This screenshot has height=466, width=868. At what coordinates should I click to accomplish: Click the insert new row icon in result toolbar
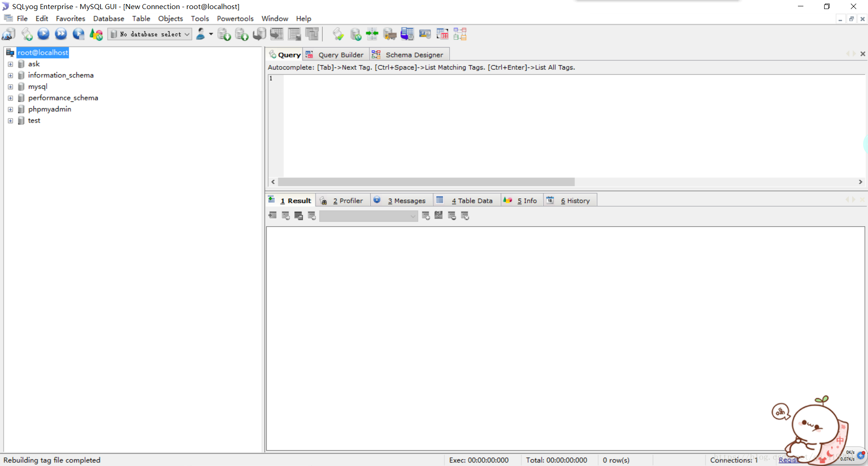point(426,216)
